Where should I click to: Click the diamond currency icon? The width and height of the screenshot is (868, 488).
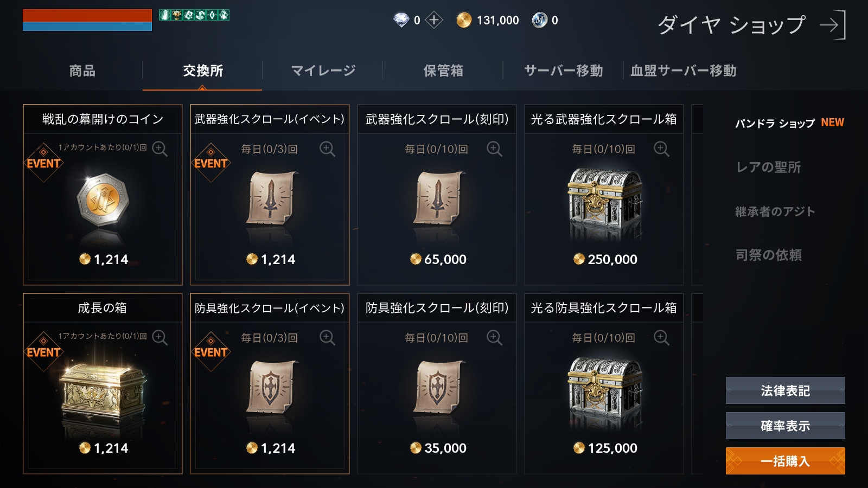tap(401, 21)
